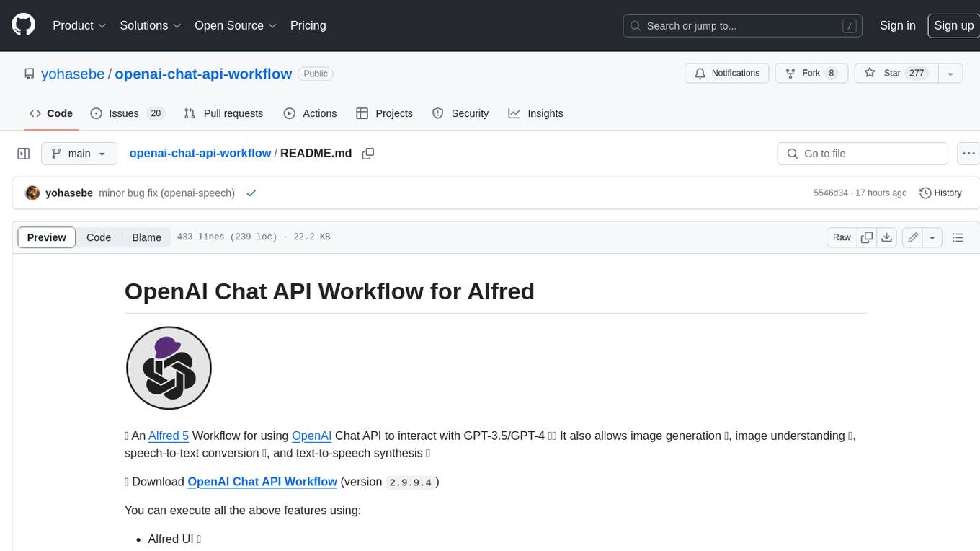The width and height of the screenshot is (980, 551).
Task: Select the Blame view
Action: coord(146,237)
